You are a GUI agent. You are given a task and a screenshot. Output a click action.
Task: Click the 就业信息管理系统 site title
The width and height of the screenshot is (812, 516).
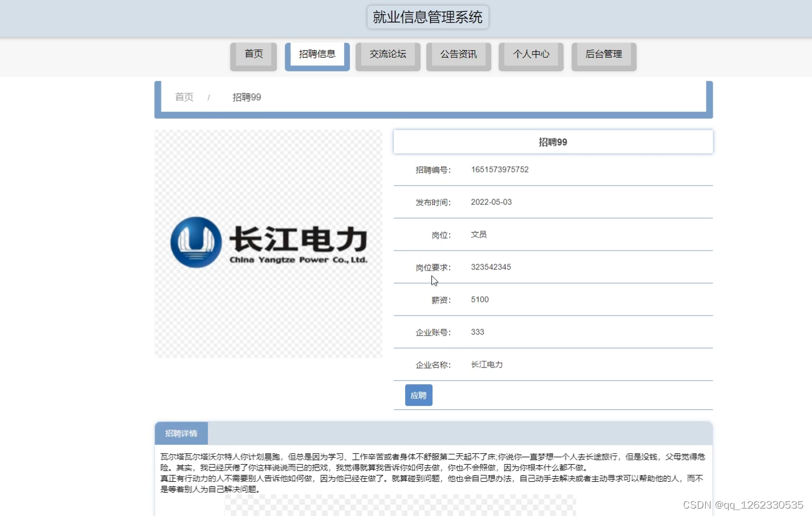(427, 17)
